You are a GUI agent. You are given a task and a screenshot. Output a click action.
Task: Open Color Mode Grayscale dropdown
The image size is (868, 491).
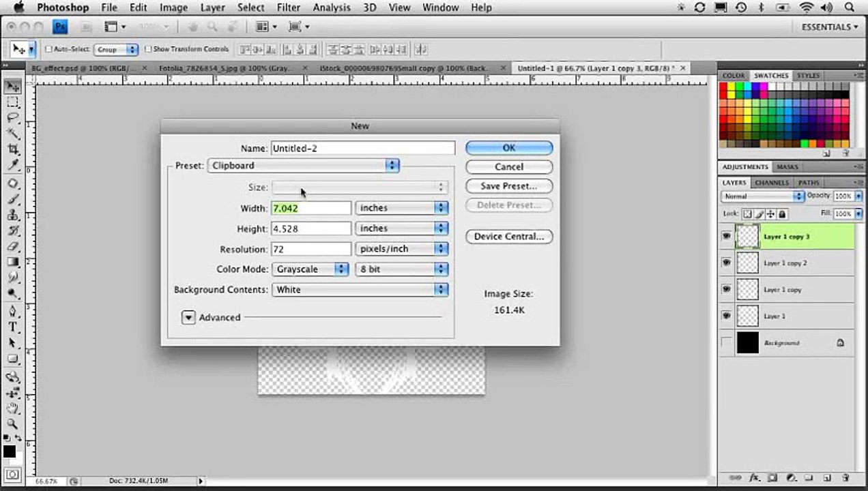click(x=310, y=269)
